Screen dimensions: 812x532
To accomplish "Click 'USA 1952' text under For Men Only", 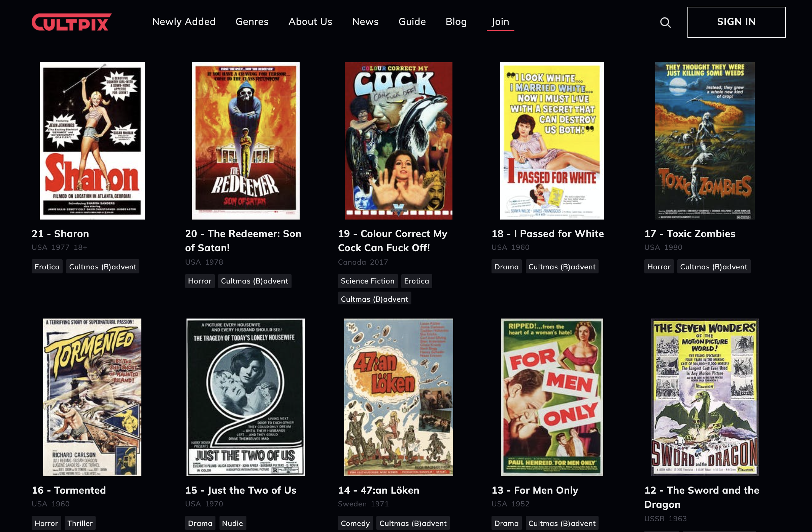I will pyautogui.click(x=510, y=504).
